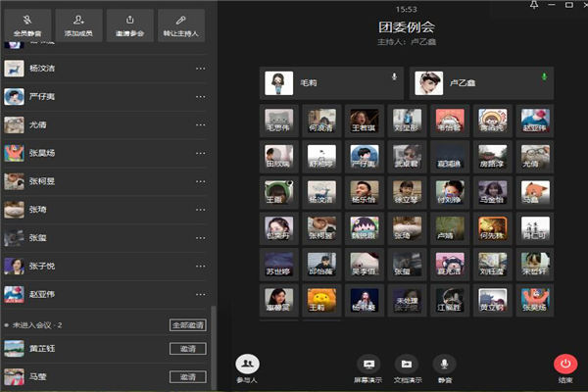Open more options for 杨汶洁
The width and height of the screenshot is (588, 392).
(201, 69)
